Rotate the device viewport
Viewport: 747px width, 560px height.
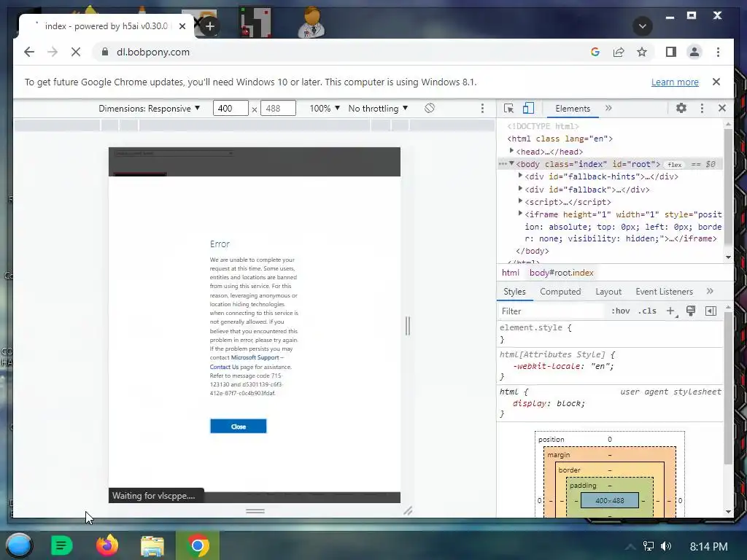tap(429, 108)
